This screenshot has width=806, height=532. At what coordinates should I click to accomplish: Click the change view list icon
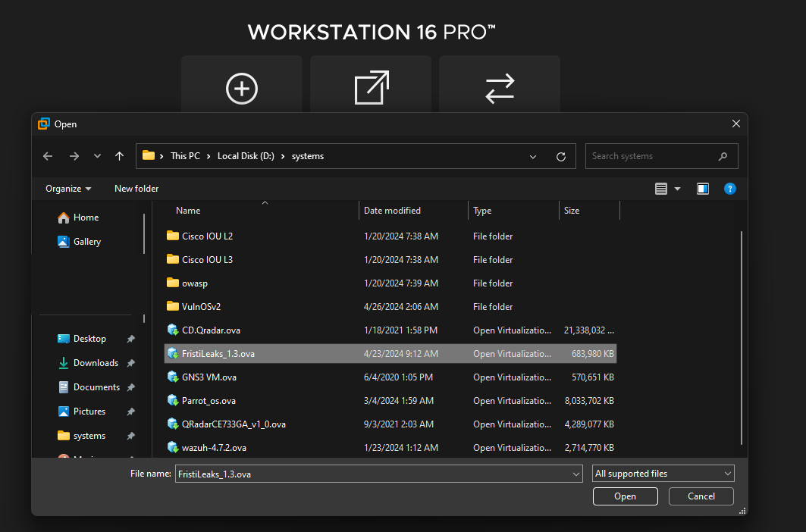coord(661,189)
